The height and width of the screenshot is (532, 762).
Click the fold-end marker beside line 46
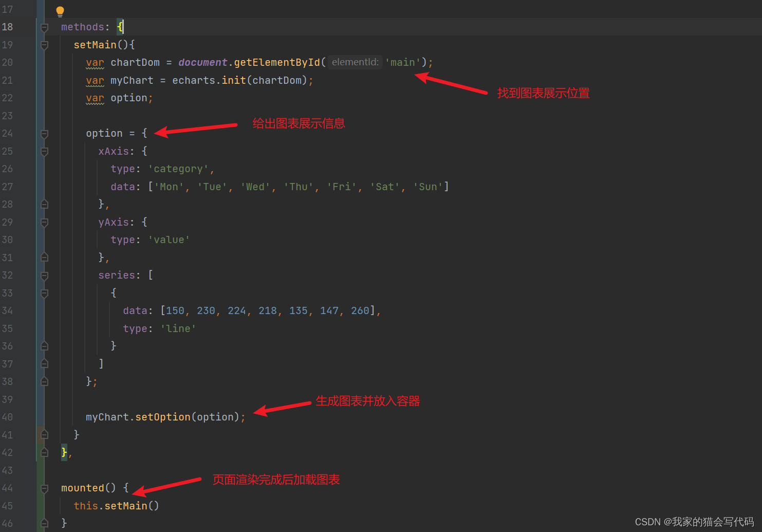tap(44, 523)
